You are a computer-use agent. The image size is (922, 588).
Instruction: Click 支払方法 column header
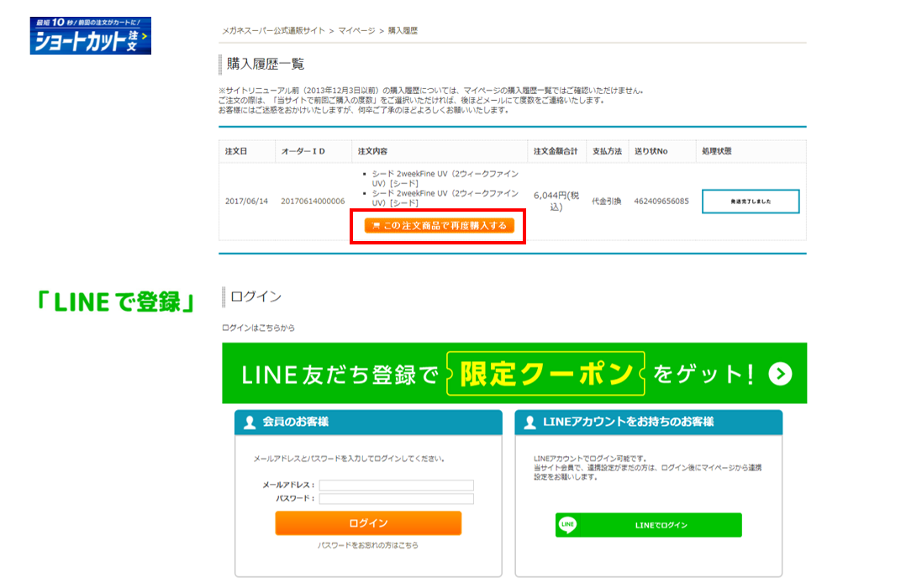pos(607,151)
